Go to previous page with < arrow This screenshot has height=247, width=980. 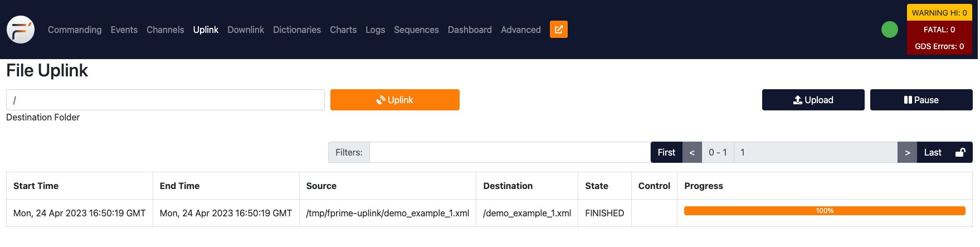tap(692, 152)
